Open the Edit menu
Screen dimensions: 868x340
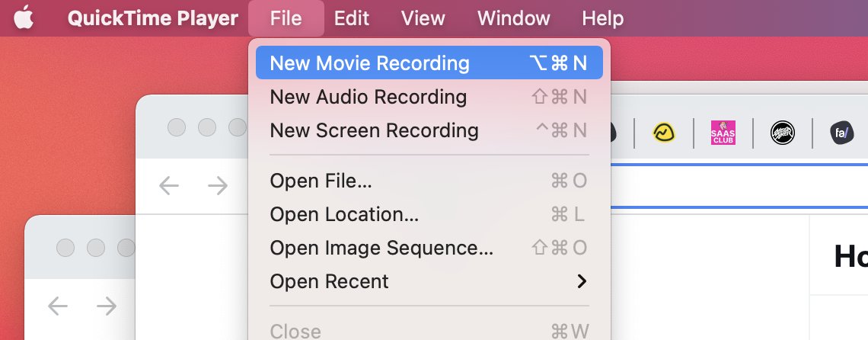point(352,18)
